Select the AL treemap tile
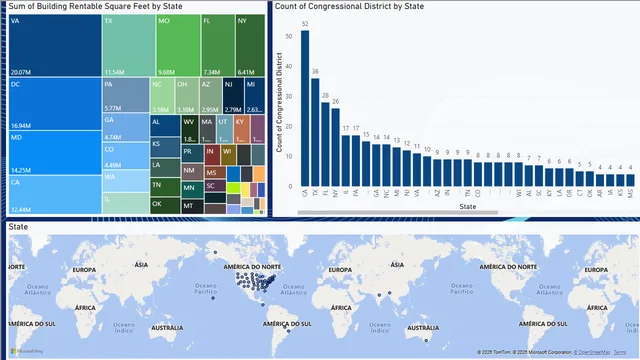 tap(165, 126)
